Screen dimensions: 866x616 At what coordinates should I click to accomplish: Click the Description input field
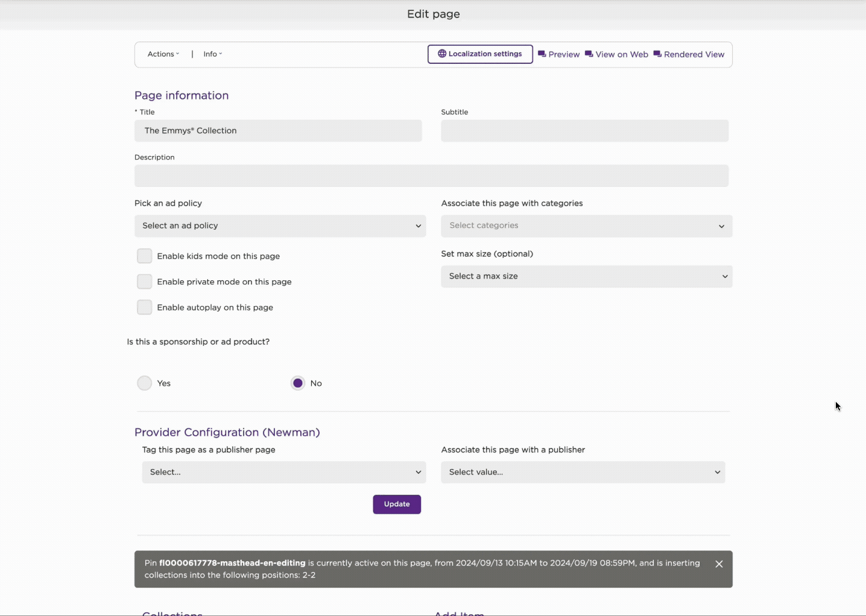(x=432, y=176)
